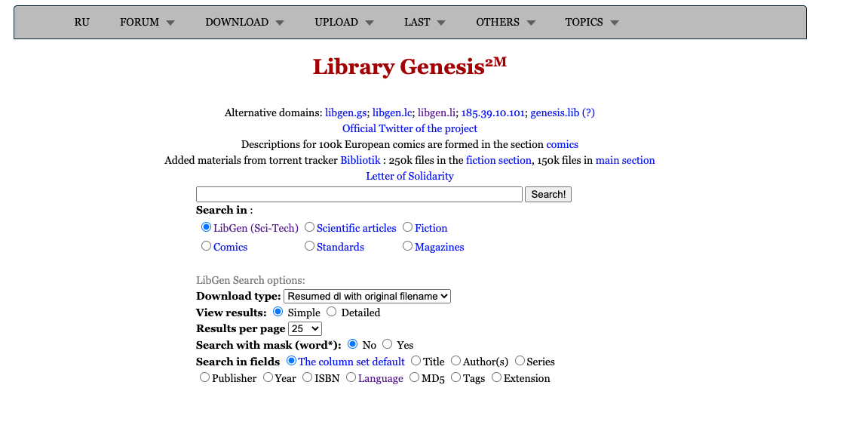Open the Letter of Solidarity link
The image size is (868, 428).
(409, 176)
